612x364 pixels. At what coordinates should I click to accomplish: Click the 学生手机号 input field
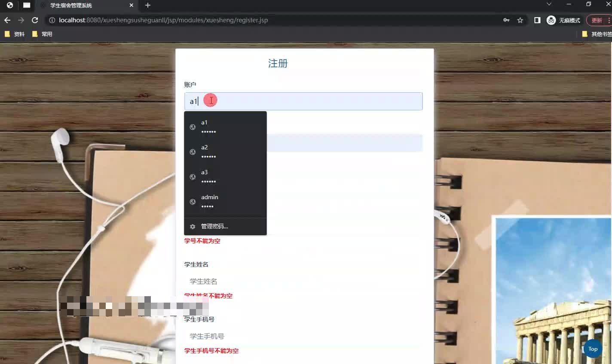point(303,336)
